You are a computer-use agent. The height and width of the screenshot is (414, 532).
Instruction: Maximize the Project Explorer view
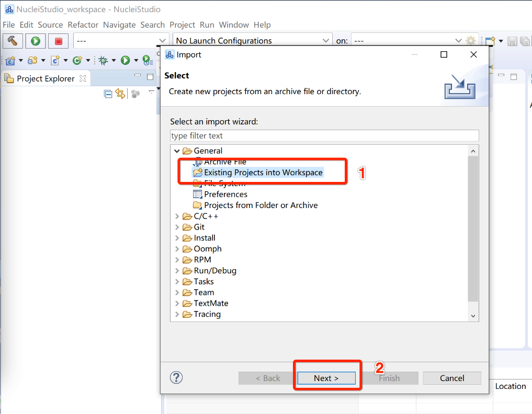pos(150,77)
